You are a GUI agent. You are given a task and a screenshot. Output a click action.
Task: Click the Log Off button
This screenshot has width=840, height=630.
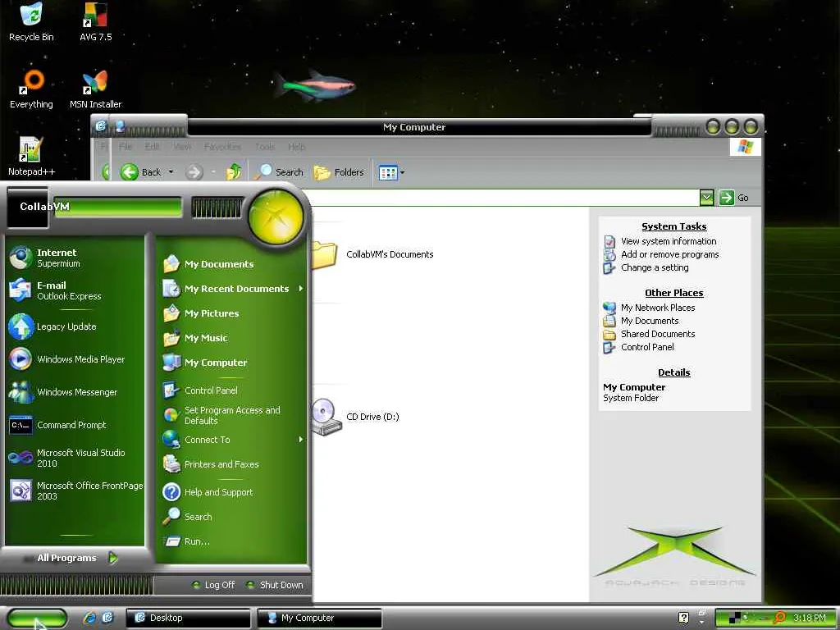click(x=214, y=585)
